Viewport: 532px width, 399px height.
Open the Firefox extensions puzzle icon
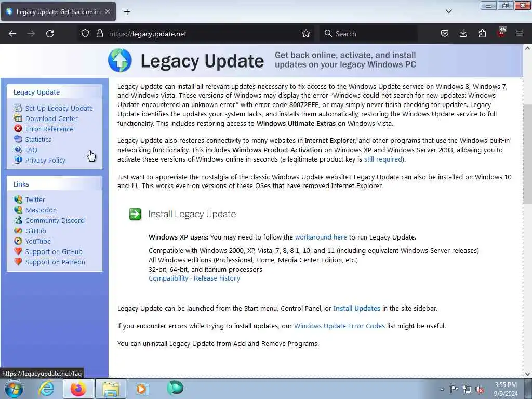click(482, 34)
